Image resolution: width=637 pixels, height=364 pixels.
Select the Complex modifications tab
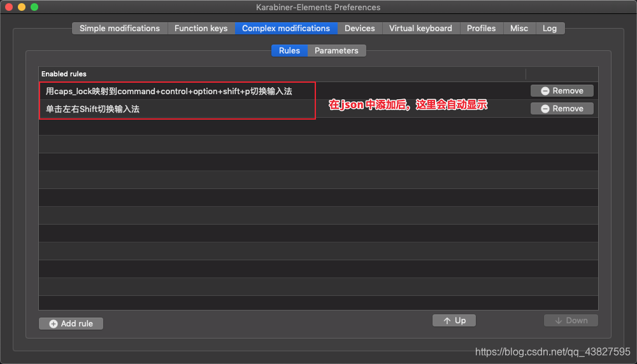pos(286,29)
